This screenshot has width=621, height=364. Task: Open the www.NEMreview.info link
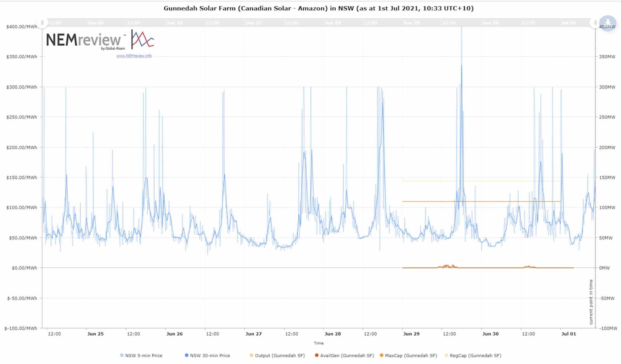(134, 56)
